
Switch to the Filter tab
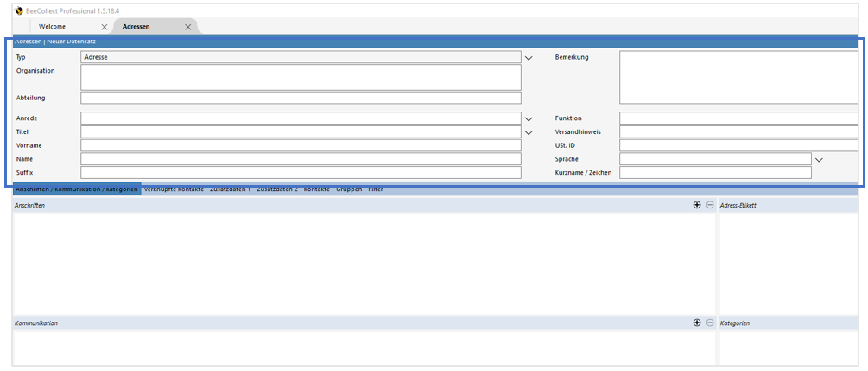[376, 189]
